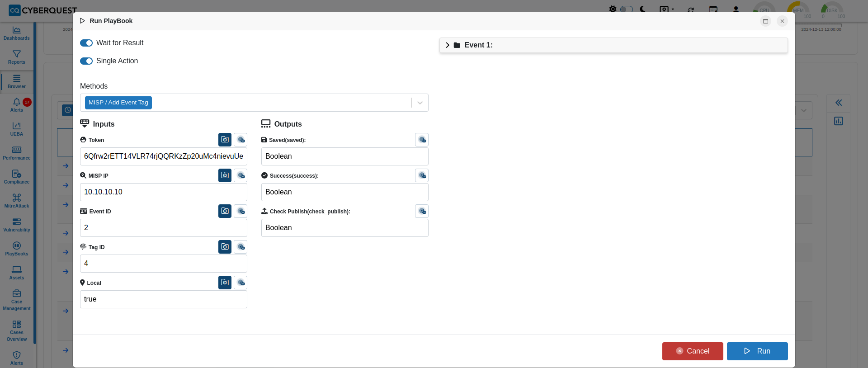Click the Run button
868x368 pixels.
pos(757,351)
